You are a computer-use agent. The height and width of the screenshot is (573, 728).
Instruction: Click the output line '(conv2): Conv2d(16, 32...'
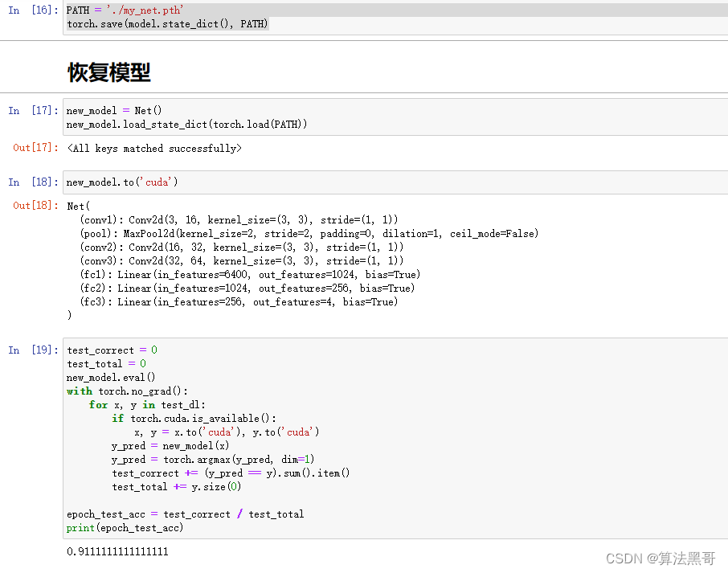coord(241,247)
